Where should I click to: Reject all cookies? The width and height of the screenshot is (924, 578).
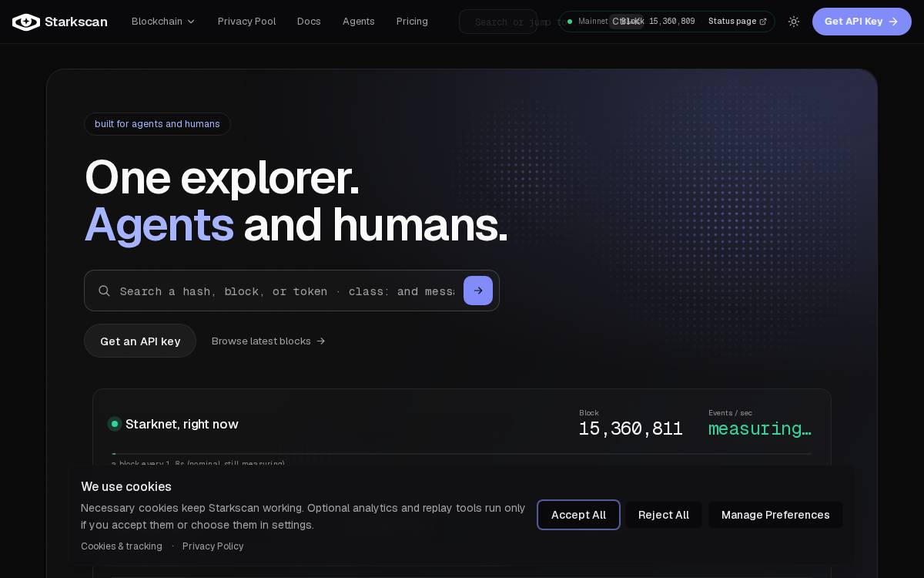pyautogui.click(x=664, y=515)
